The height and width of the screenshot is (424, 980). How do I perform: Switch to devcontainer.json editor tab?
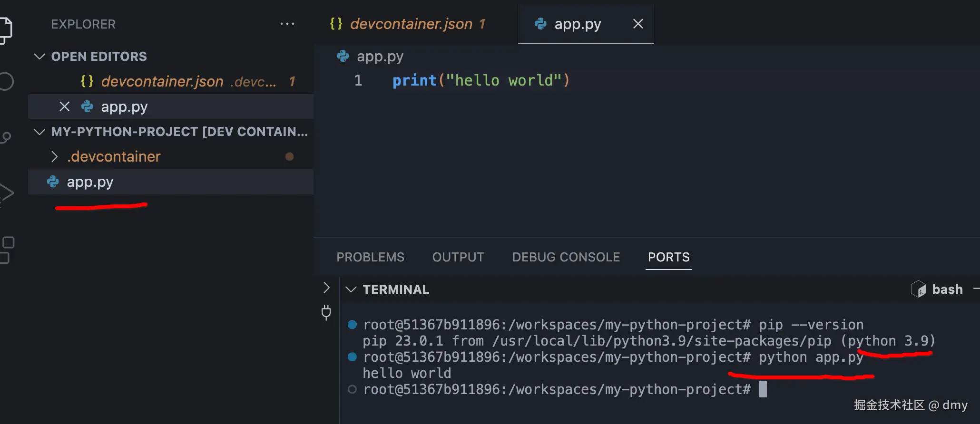pyautogui.click(x=411, y=24)
